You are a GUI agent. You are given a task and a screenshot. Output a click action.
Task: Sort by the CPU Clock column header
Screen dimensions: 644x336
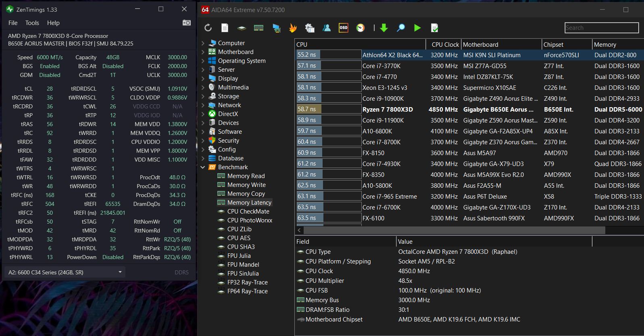point(444,45)
